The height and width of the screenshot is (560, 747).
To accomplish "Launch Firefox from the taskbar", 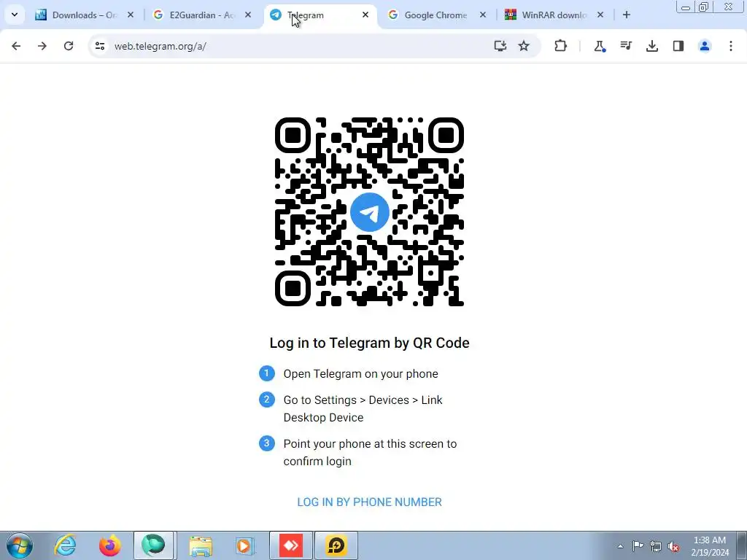I will 109,545.
